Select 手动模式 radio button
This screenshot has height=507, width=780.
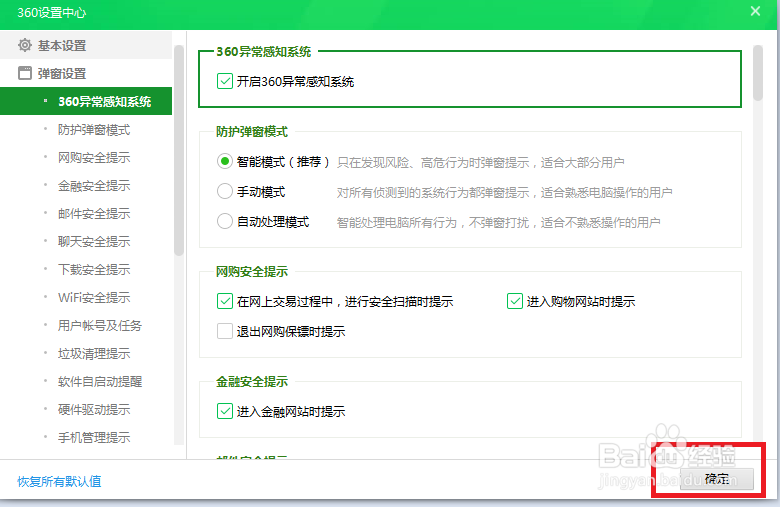(225, 191)
